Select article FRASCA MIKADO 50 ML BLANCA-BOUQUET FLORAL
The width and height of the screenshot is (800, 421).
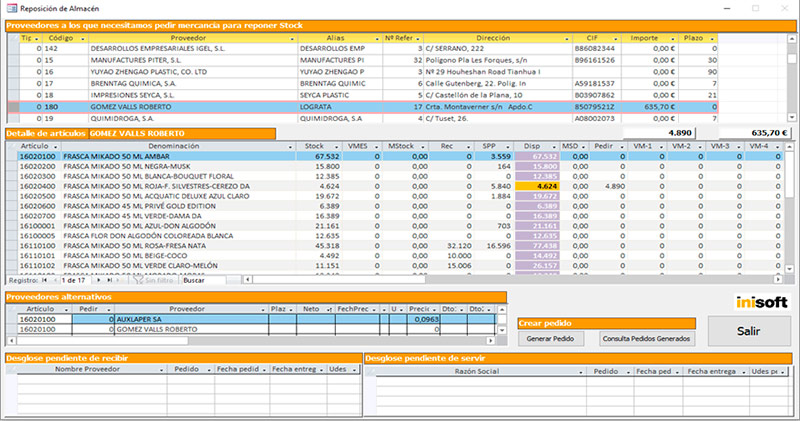[401, 177]
